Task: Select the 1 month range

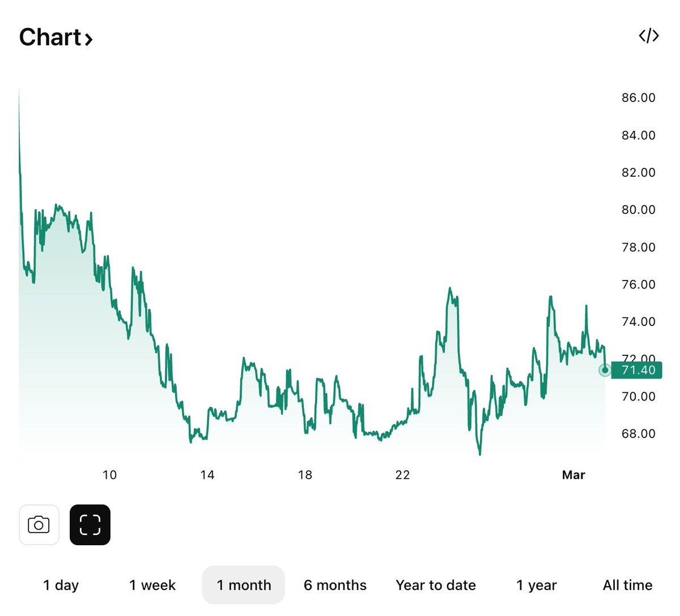Action: 244,585
